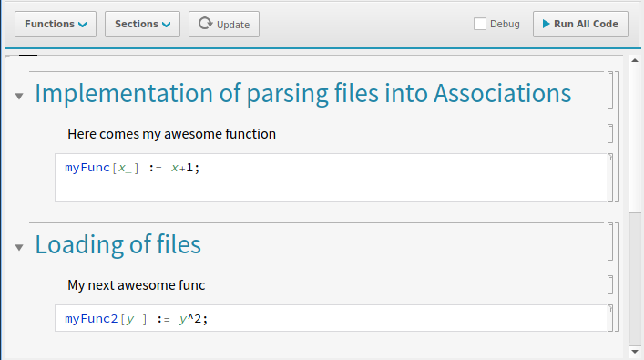Select the Implementation of parsing files heading
This screenshot has height=360, width=644.
(303, 93)
